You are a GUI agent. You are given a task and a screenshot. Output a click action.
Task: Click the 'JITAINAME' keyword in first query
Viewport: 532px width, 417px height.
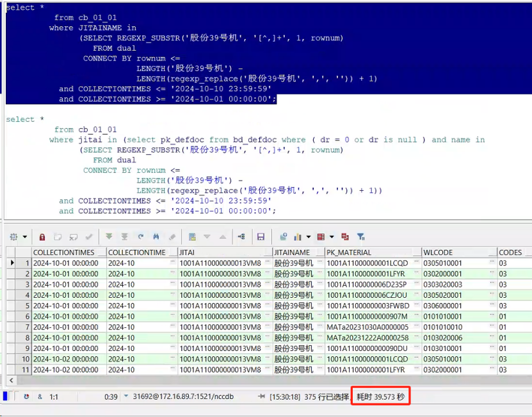100,28
